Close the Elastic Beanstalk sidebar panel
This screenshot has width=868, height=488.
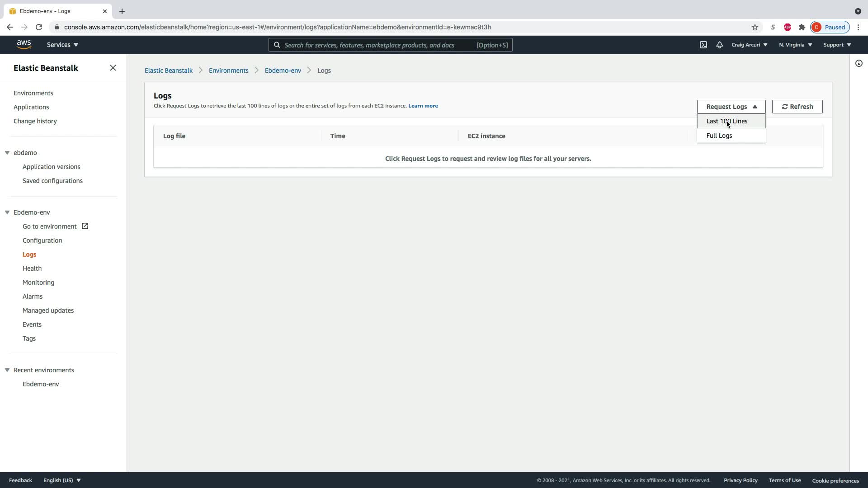[x=113, y=68]
